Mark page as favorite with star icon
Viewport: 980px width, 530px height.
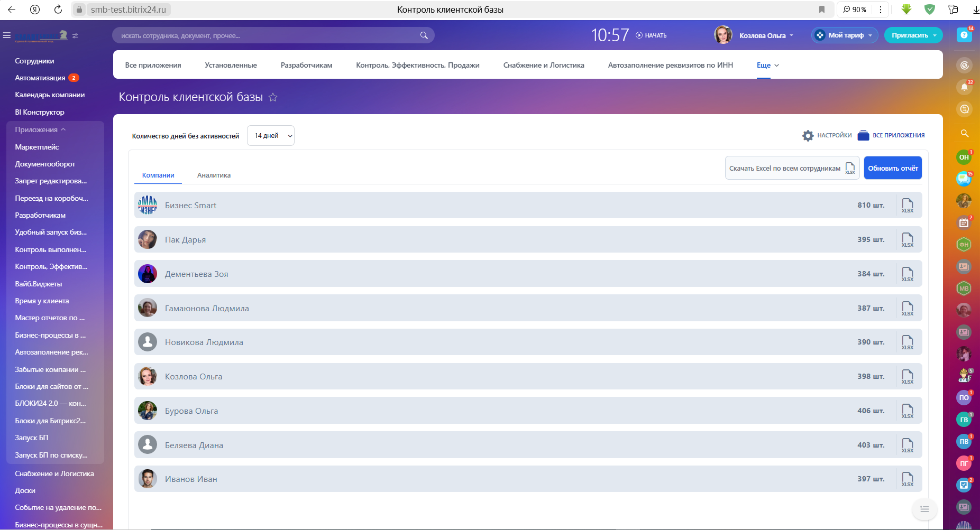(273, 97)
